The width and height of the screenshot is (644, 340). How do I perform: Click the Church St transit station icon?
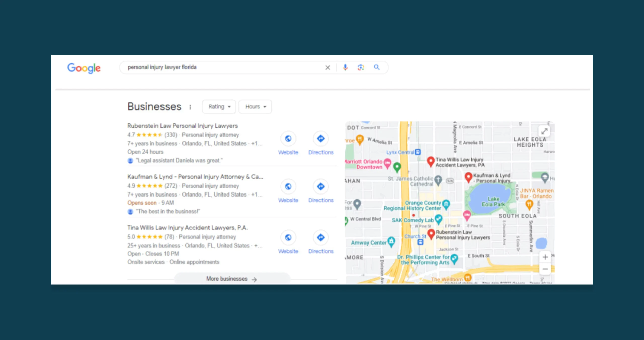tap(420, 242)
